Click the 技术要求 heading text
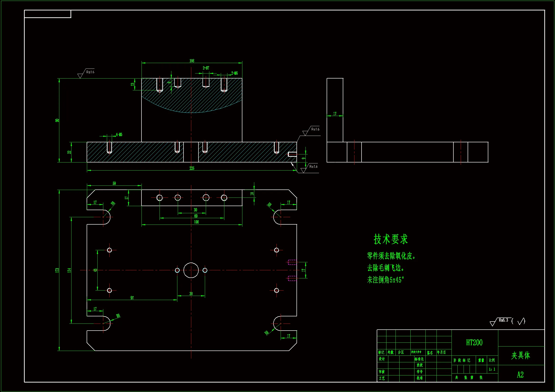This screenshot has height=392, width=555. [x=390, y=239]
